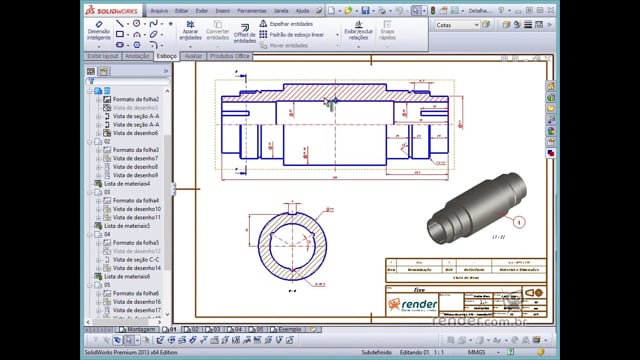Click the Snaps rápidos icon
640x360 pixels.
387,30
